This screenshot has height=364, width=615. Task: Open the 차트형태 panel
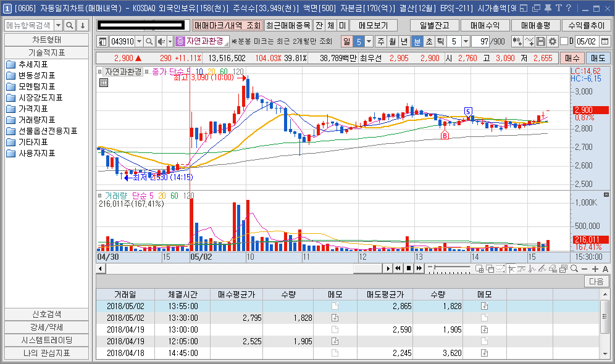point(47,40)
